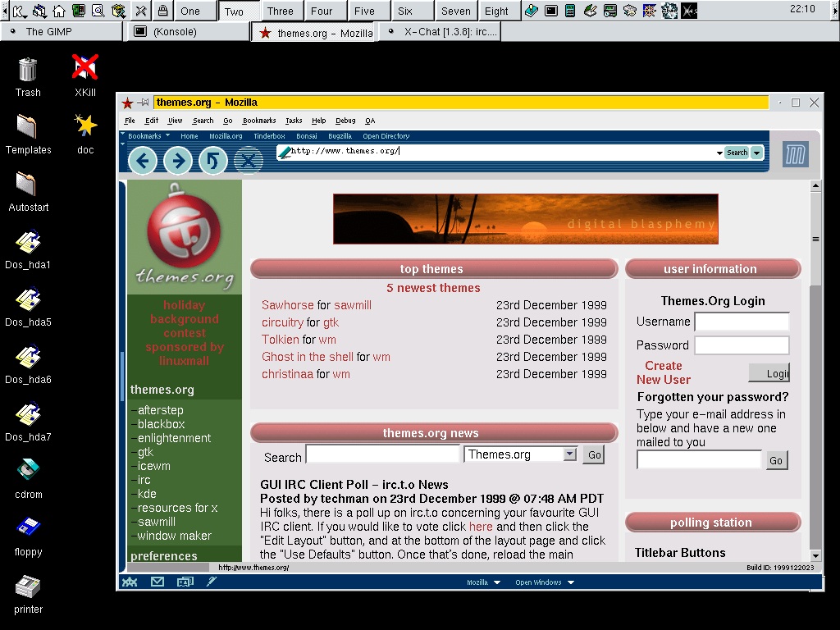This screenshot has width=840, height=630.
Task: Open the Tasks menu
Action: [294, 121]
